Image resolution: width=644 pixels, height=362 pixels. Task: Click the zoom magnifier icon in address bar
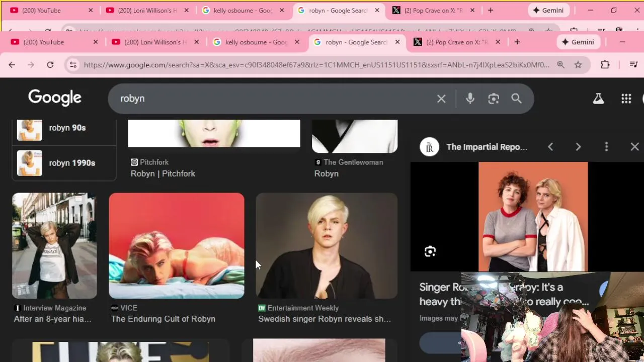(x=560, y=64)
